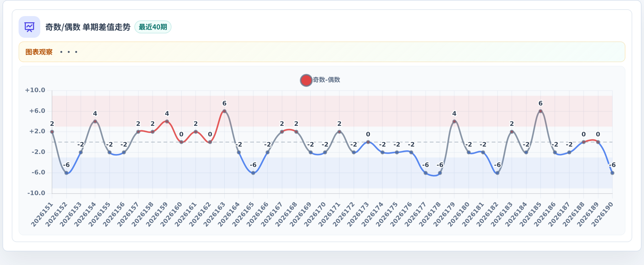Click the first data point at 2026151
This screenshot has height=265, width=644.
pos(52,132)
